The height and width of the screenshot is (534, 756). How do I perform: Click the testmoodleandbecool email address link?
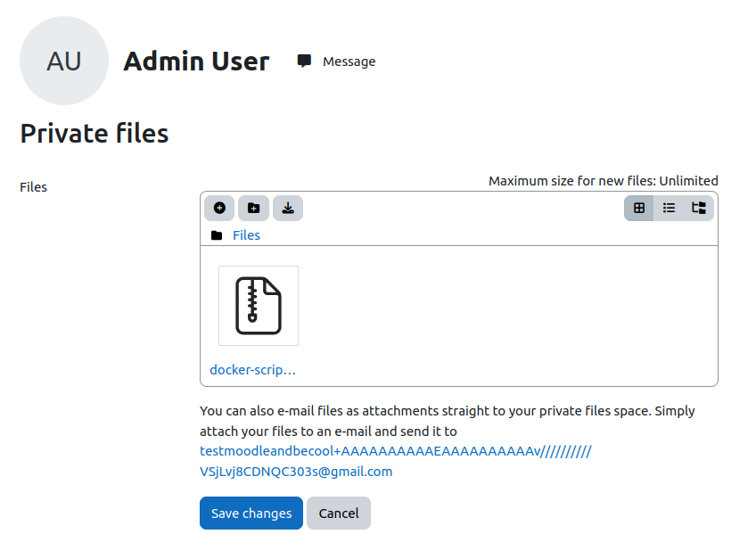pyautogui.click(x=395, y=461)
